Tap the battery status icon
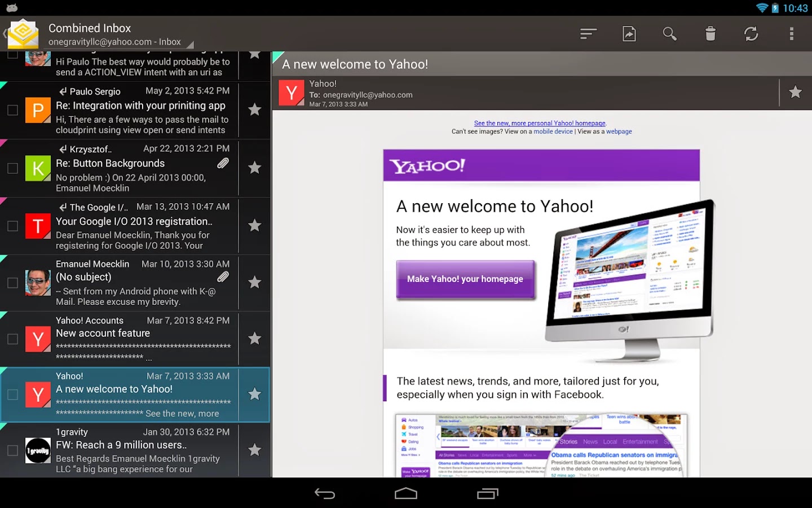Image resolution: width=812 pixels, height=508 pixels. tap(775, 8)
